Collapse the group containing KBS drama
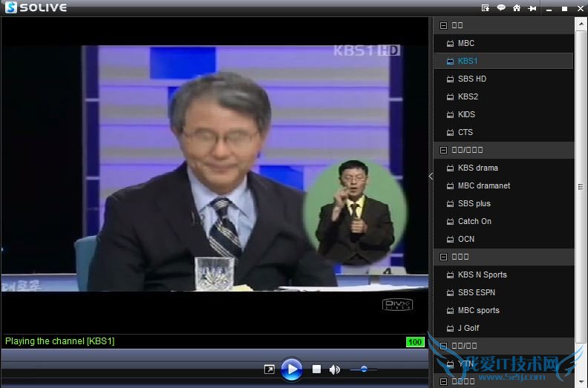 tap(443, 150)
